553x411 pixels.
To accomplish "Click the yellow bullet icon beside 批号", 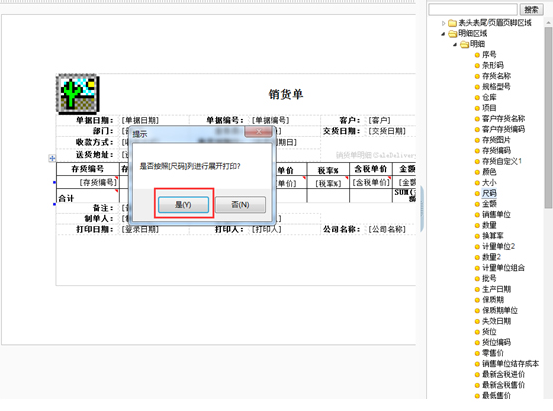I will click(477, 279).
